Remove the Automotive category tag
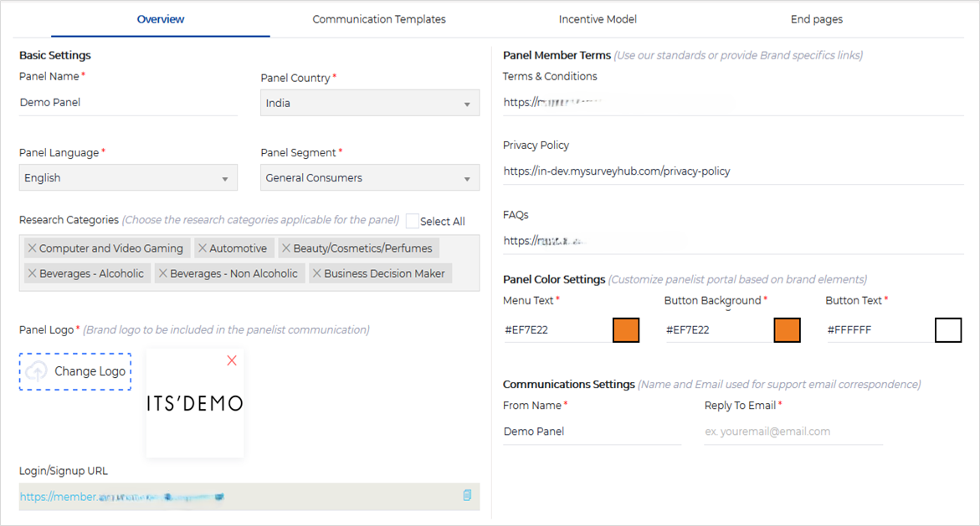 pos(203,248)
